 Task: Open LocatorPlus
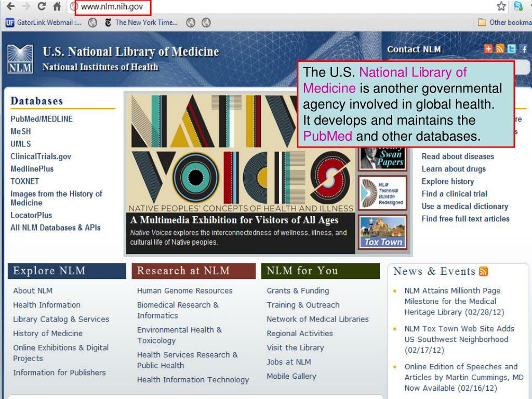point(31,215)
